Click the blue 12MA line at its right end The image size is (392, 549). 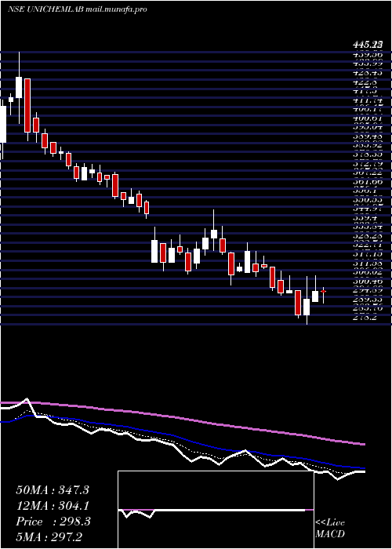pyautogui.click(x=363, y=468)
